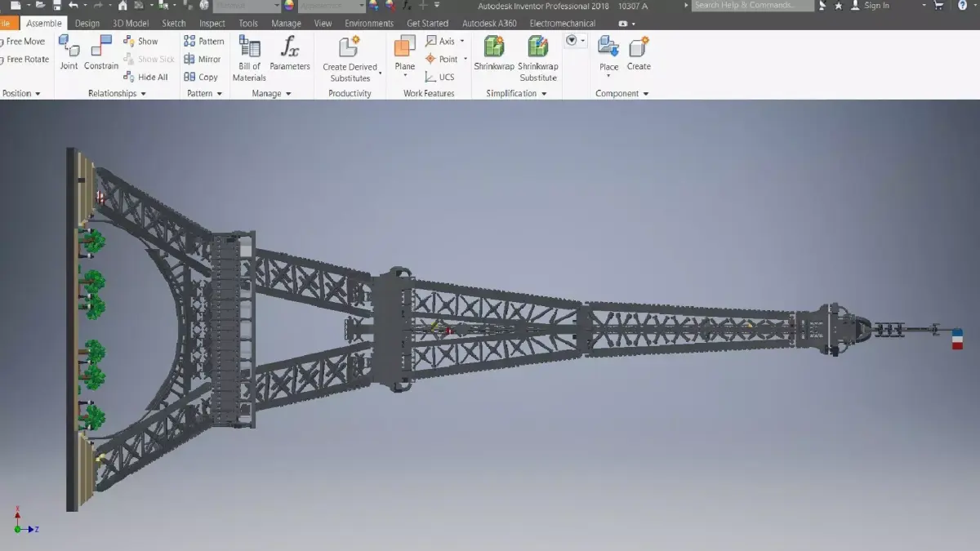Select the Copy component tool
Viewport: 980px width, 551px height.
click(x=201, y=77)
